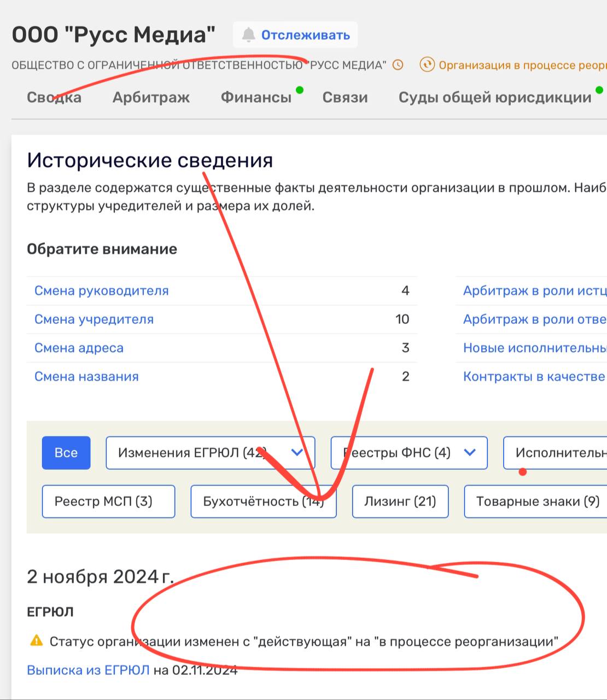Click the bell icon in Отслеживать button
Screen dimensions: 607x700
tap(249, 35)
